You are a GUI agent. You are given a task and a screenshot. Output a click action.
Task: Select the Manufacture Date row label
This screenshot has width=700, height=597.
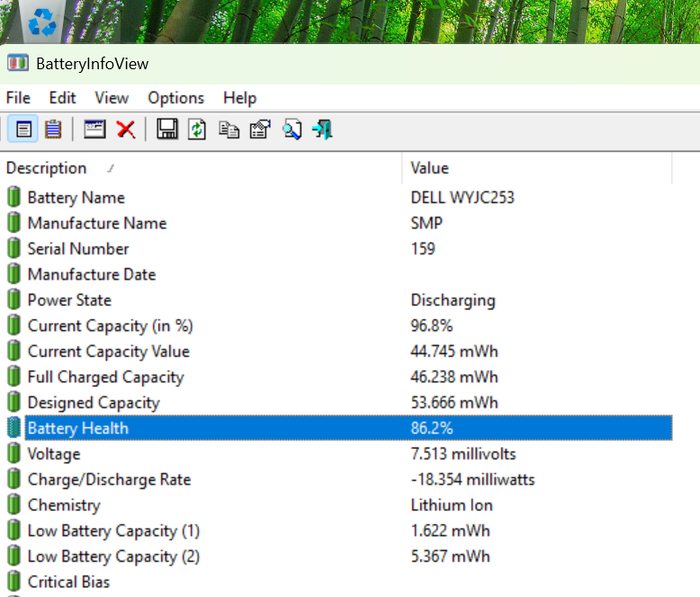(x=92, y=274)
